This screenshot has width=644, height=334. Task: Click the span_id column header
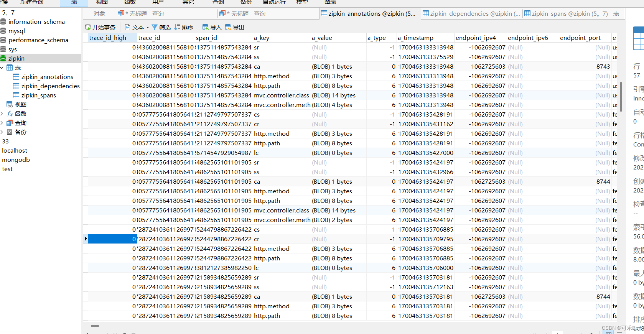(224, 38)
